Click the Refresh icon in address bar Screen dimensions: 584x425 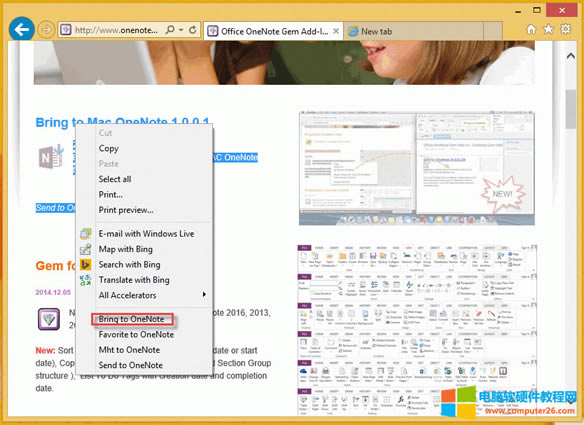[193, 30]
